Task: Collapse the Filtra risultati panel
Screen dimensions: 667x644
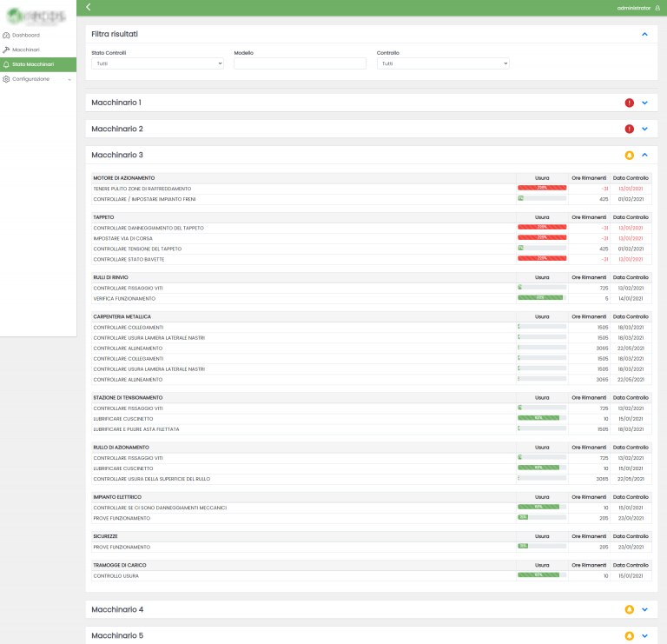Action: (x=644, y=34)
